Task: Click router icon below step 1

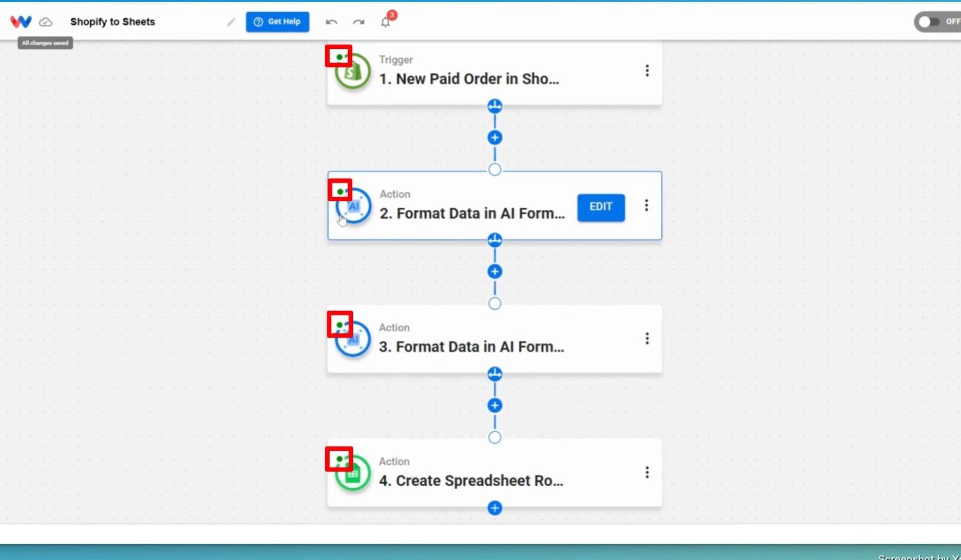Action: (x=494, y=106)
